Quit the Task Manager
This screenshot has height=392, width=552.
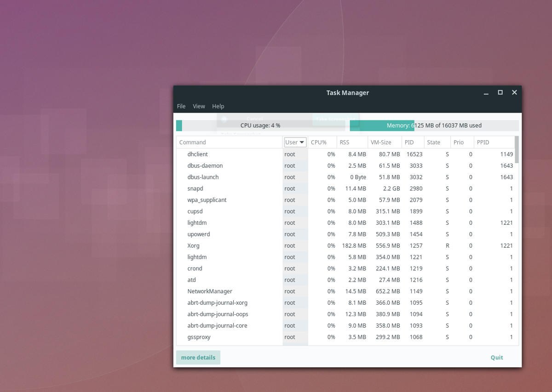pos(496,357)
